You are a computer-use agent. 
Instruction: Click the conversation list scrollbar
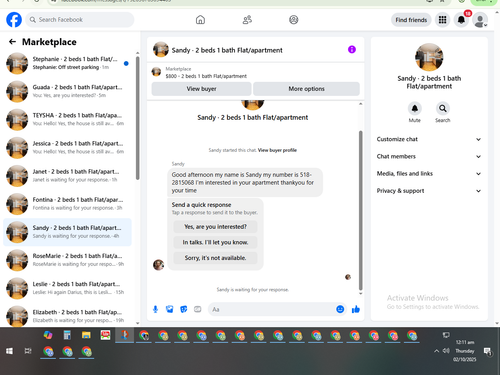pyautogui.click(x=137, y=118)
